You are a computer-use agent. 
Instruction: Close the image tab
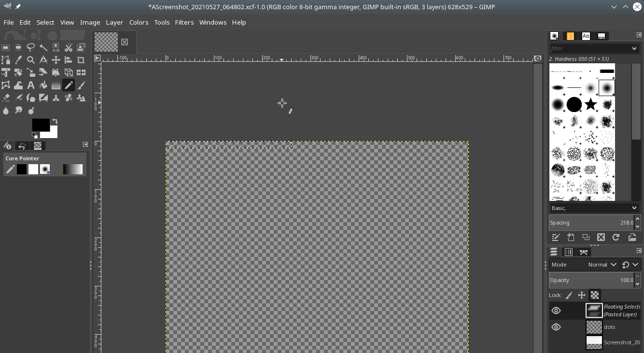tap(125, 42)
